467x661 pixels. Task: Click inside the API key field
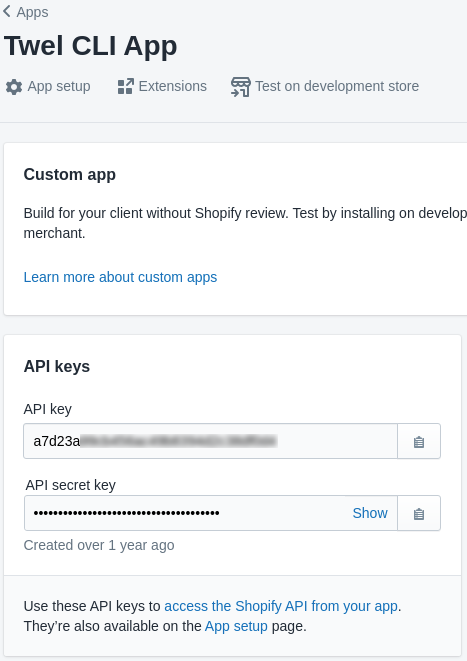tap(210, 441)
